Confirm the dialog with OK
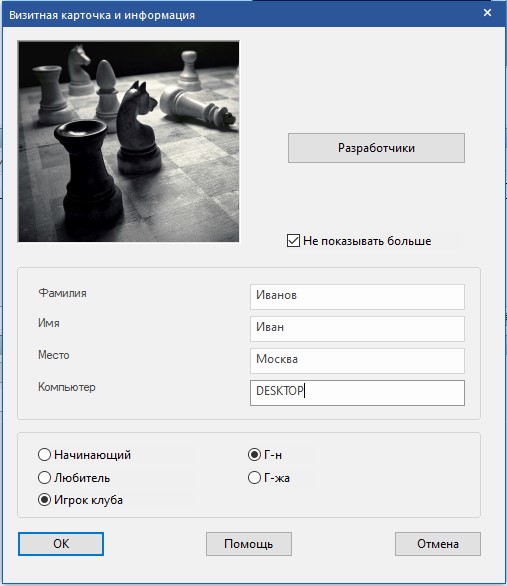 point(61,544)
